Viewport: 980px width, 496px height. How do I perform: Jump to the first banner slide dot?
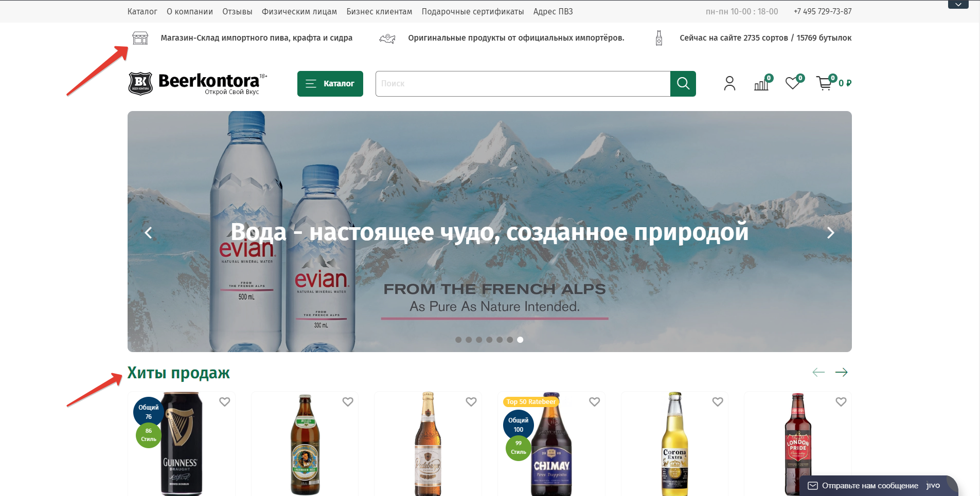(458, 340)
